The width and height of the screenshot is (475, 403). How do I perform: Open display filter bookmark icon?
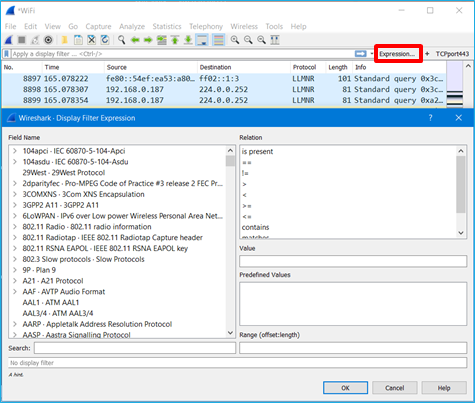pos(6,54)
